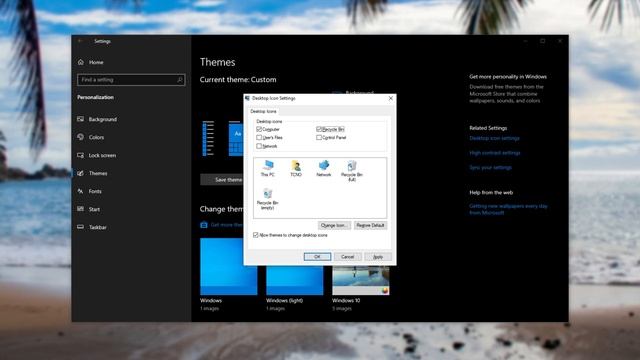Open the Desktop icon settings link
640x360 pixels.
click(494, 138)
